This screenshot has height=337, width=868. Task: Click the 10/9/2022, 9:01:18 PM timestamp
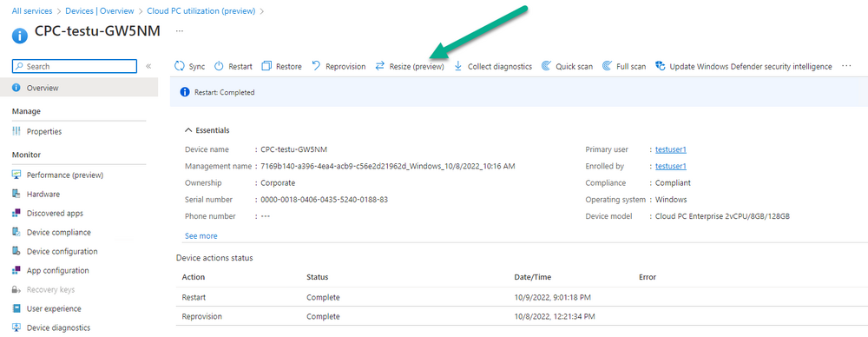[x=552, y=298]
